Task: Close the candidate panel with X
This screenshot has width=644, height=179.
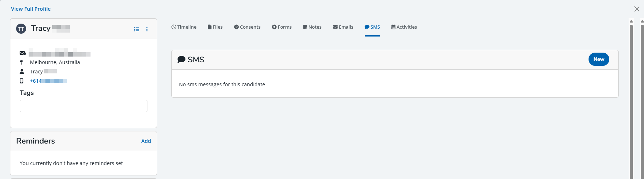Action: [x=636, y=9]
